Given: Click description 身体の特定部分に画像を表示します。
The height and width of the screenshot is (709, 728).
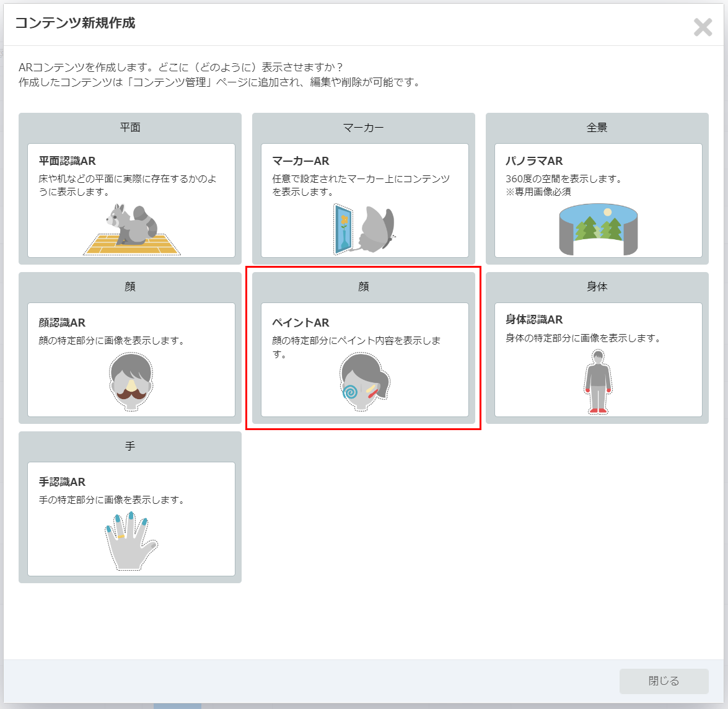Looking at the screenshot, I should pos(583,338).
